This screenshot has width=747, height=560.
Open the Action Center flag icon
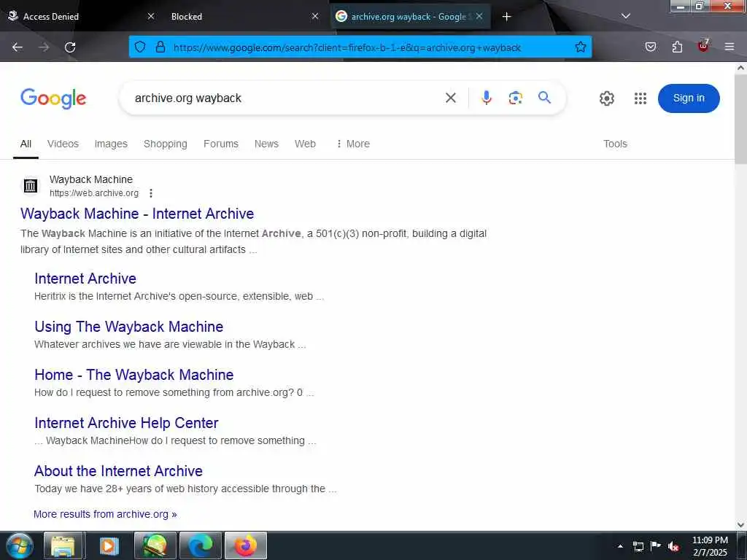tap(656, 546)
